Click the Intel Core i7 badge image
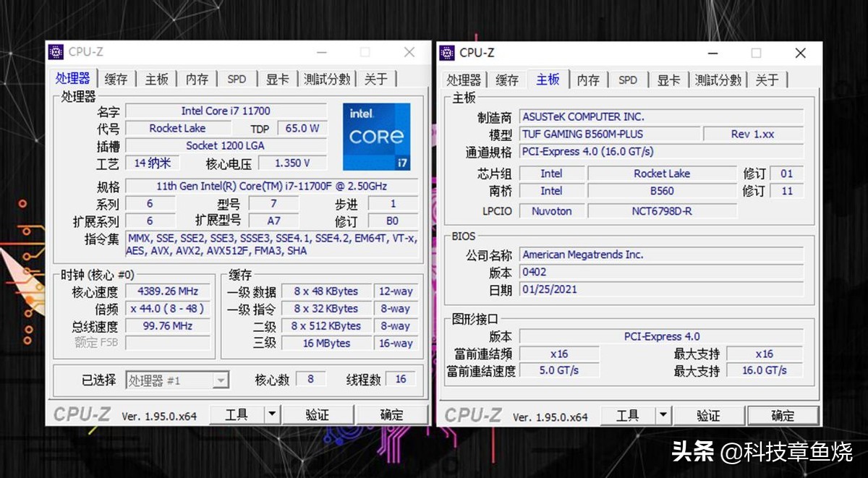This screenshot has width=868, height=478. [376, 136]
